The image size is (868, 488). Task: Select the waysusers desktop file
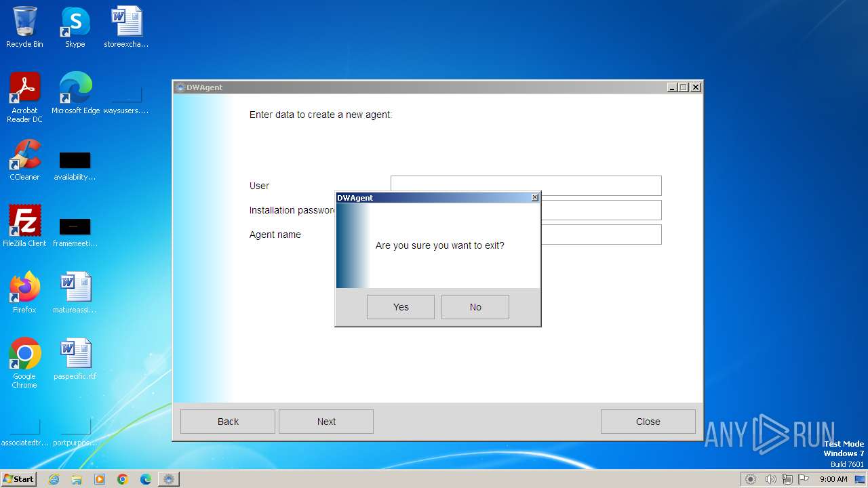[x=126, y=98]
